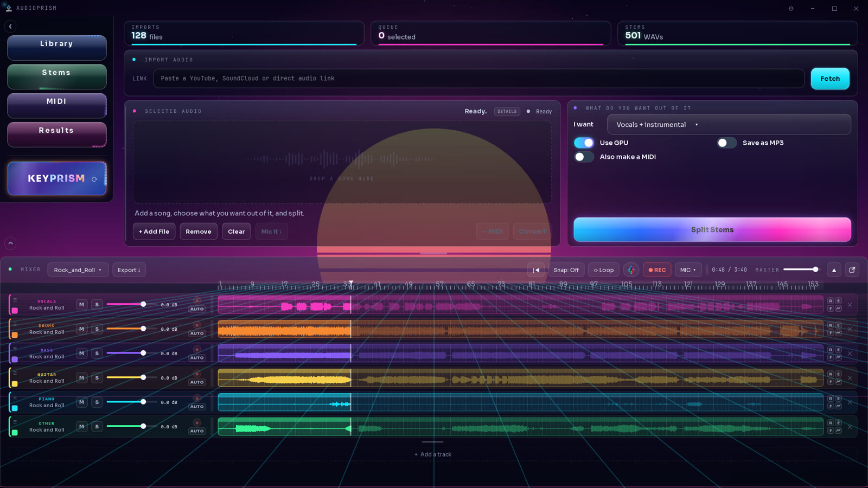Collapse the left sidebar with back chevron

tap(10, 26)
